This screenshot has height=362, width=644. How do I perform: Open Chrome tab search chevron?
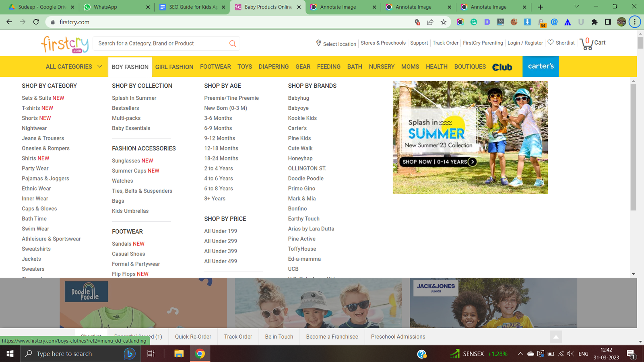(576, 6)
